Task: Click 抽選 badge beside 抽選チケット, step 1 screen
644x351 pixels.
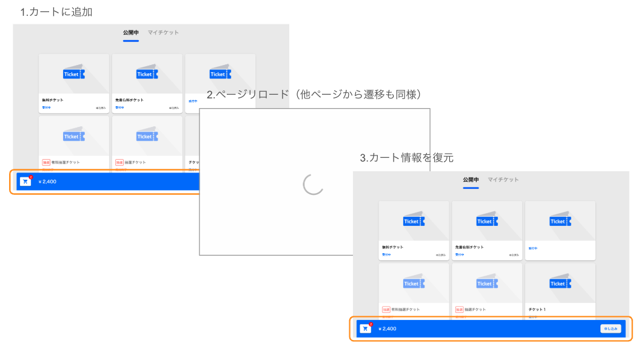Action: coord(119,163)
